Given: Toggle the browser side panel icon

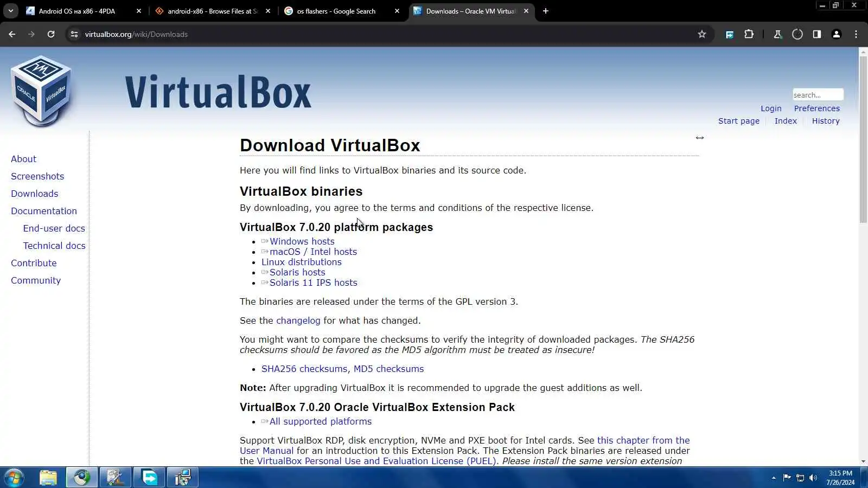Looking at the screenshot, I should click(817, 34).
